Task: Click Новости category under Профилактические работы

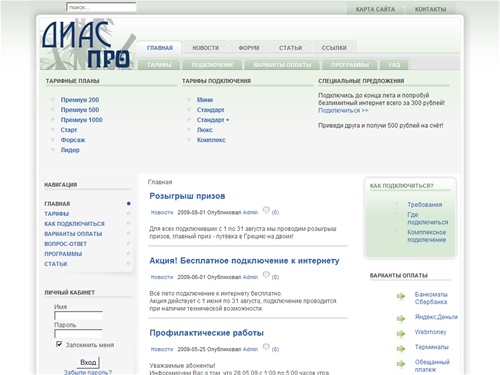Action: (x=162, y=349)
